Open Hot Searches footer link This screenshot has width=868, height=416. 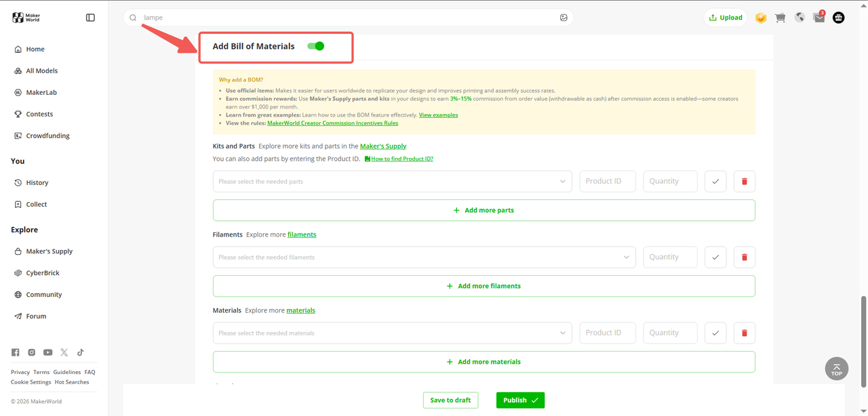(72, 382)
